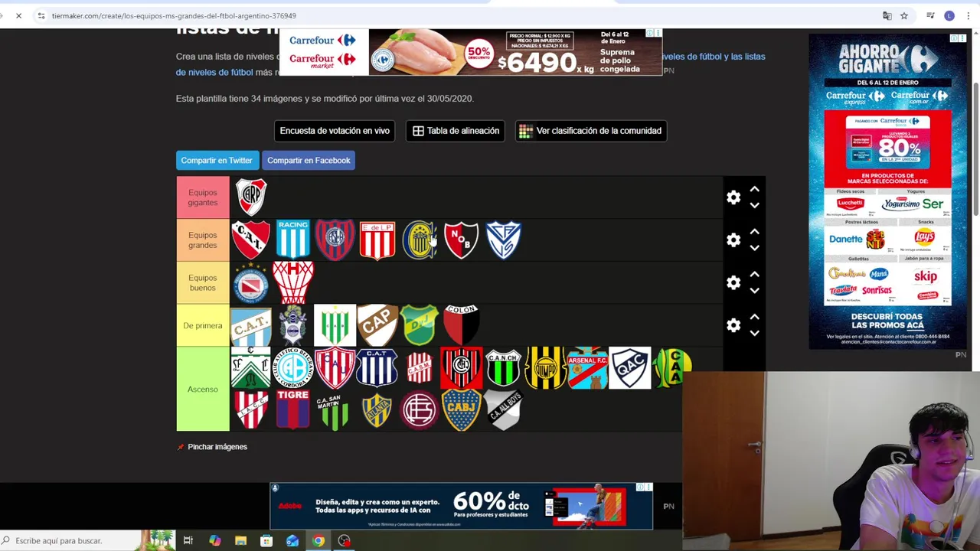Click the Equipos gigantes tier label
This screenshot has height=551, width=980.
coord(203,197)
